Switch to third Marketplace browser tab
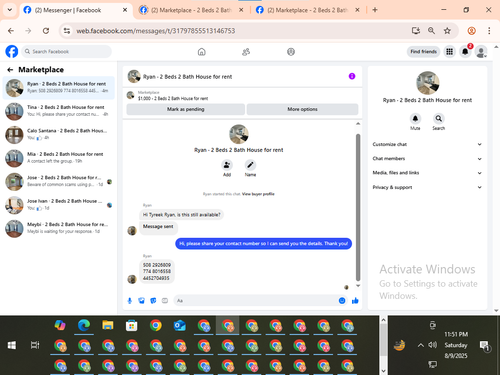 pos(307,10)
